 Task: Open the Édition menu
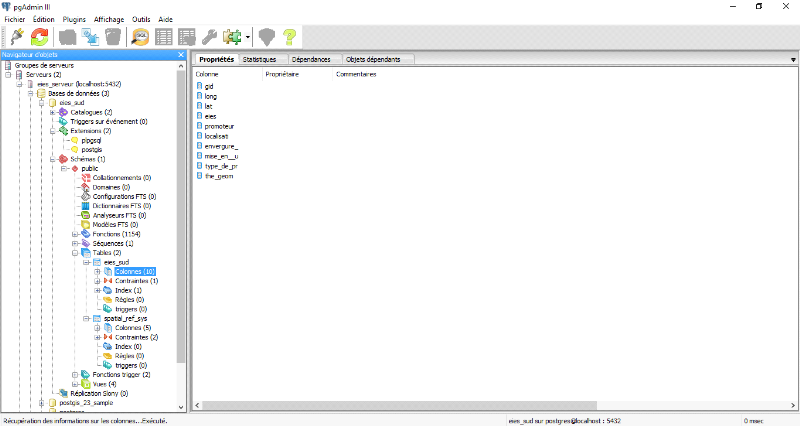click(x=44, y=19)
